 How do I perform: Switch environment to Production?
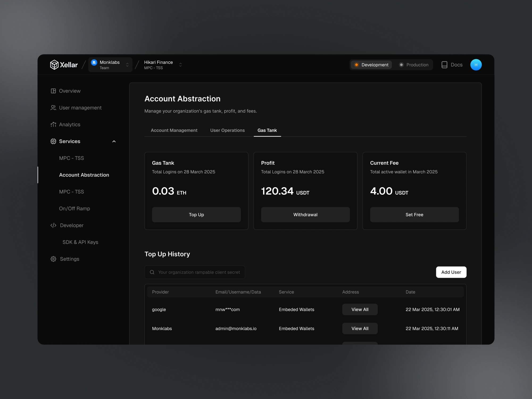(414, 65)
